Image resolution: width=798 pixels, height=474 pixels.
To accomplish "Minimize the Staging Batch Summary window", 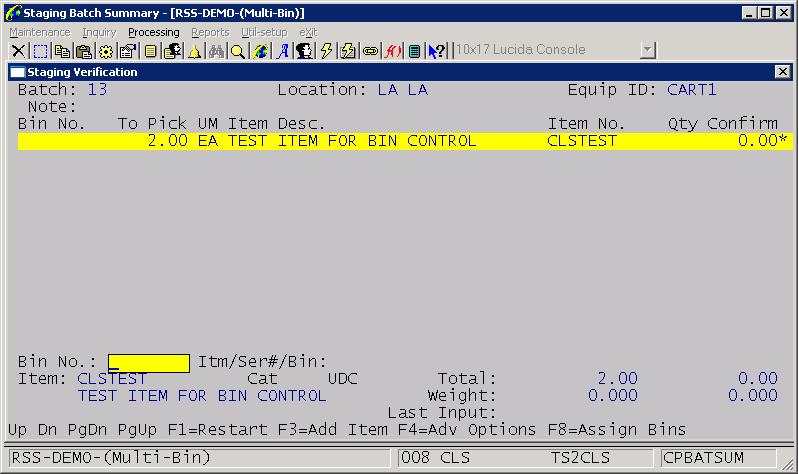I will (x=748, y=13).
